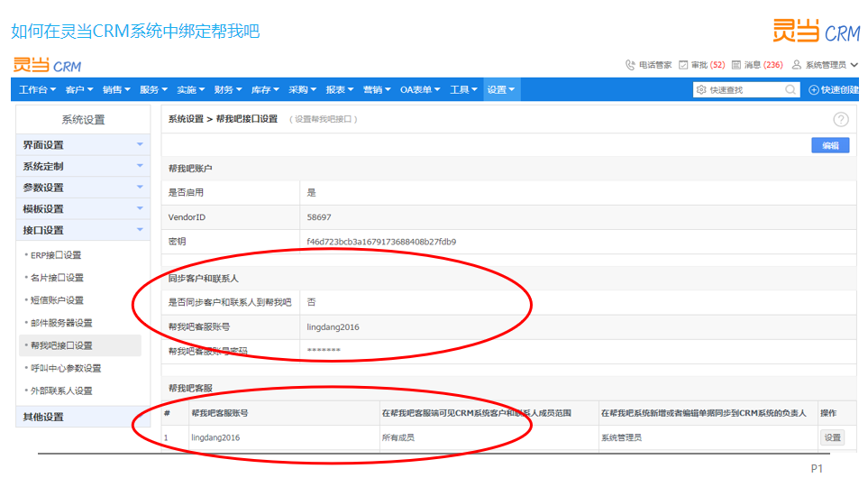Open the 报表 dropdown menu
The image size is (868, 487).
point(339,90)
